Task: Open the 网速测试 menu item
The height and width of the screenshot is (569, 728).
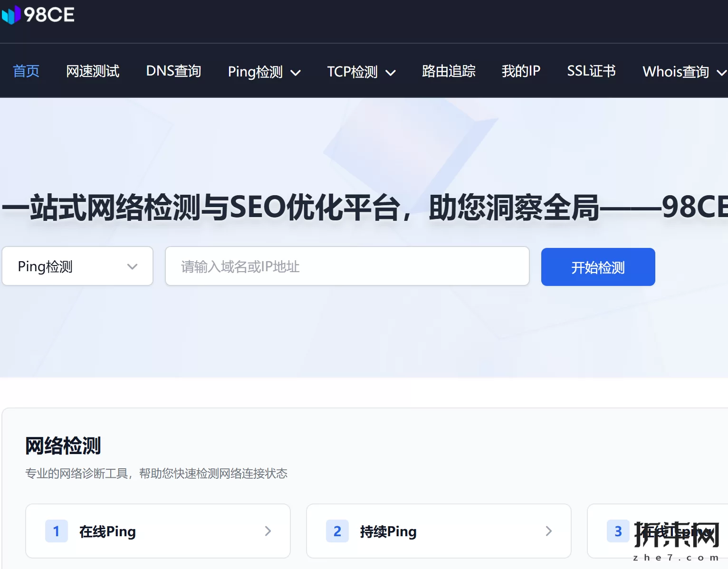Action: pos(93,72)
